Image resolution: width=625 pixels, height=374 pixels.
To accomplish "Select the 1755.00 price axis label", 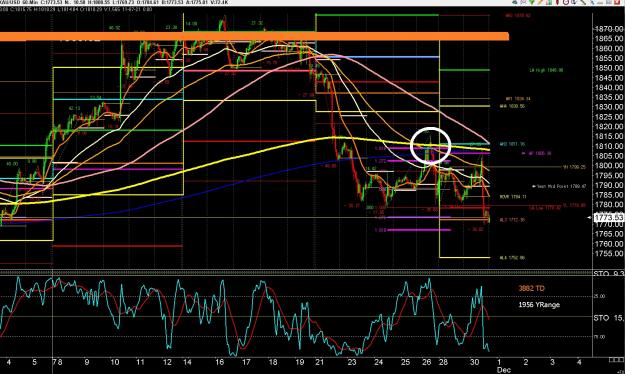I will pyautogui.click(x=610, y=254).
